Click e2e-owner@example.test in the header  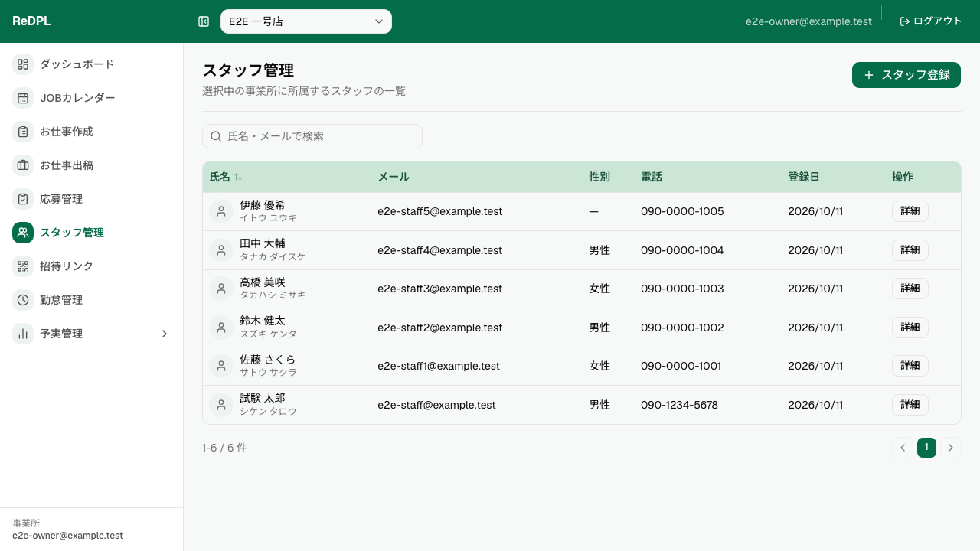pos(808,21)
